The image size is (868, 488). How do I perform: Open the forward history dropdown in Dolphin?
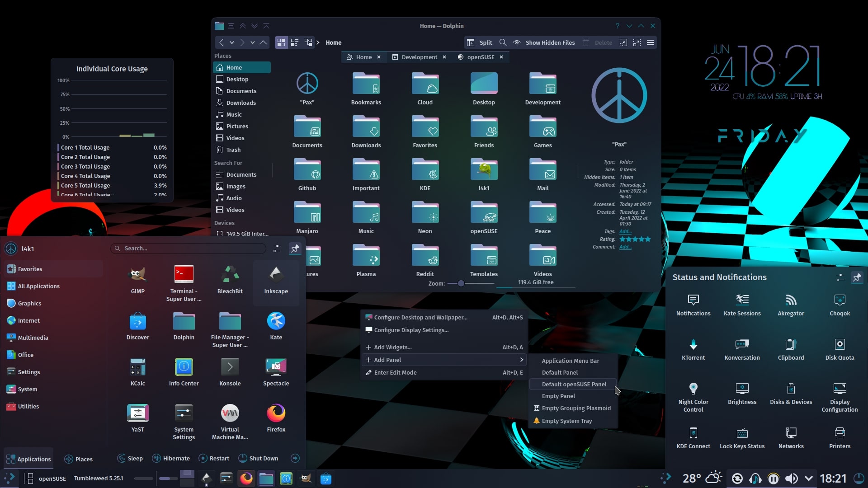click(x=253, y=42)
